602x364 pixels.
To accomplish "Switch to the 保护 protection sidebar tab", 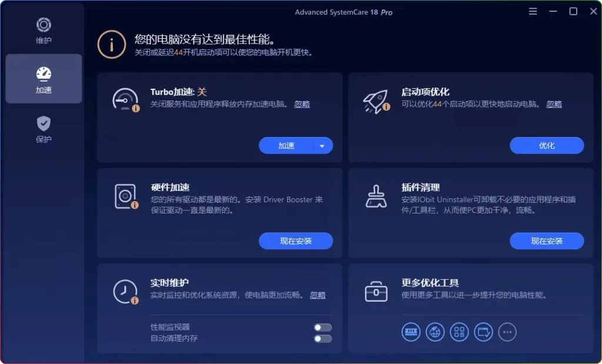I will (x=44, y=129).
